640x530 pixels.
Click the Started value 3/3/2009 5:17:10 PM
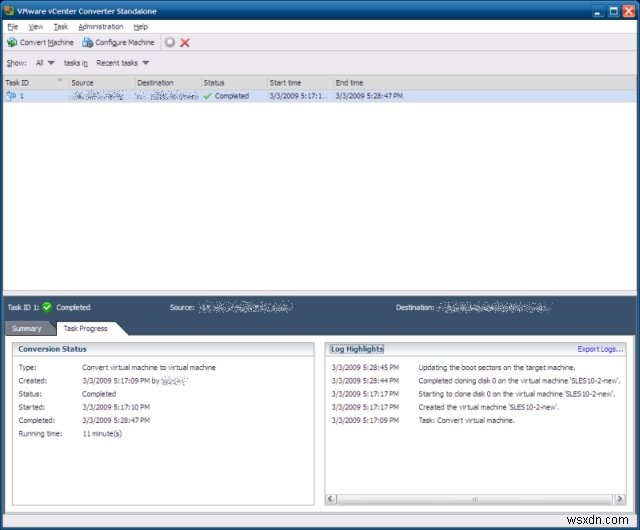116,407
